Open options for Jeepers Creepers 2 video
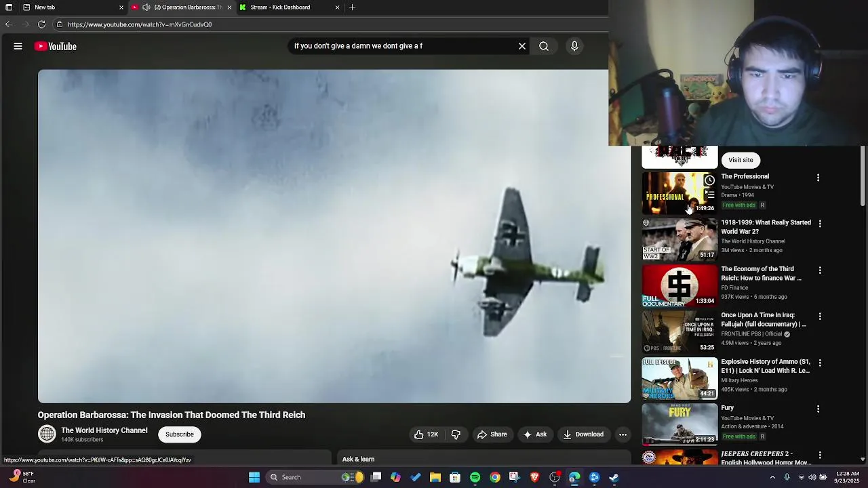The image size is (868, 488). click(820, 455)
